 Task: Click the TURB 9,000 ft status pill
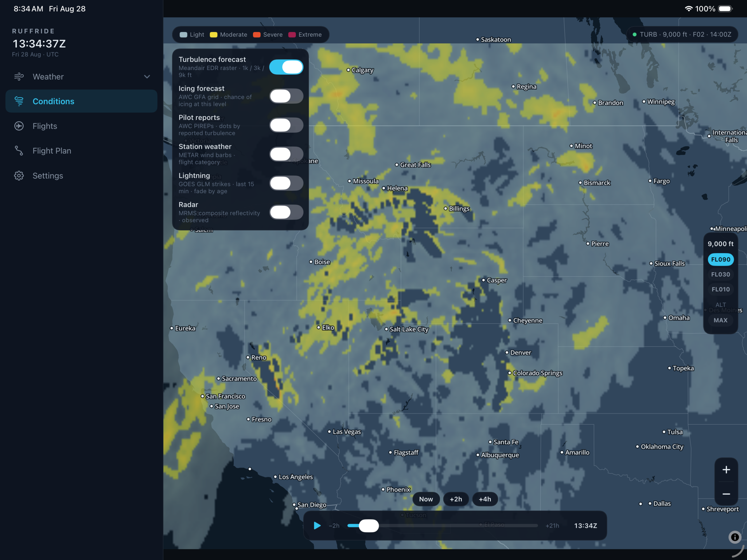[682, 34]
